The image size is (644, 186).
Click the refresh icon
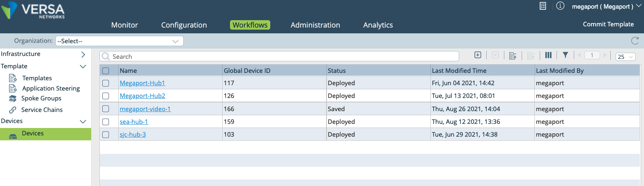635,41
